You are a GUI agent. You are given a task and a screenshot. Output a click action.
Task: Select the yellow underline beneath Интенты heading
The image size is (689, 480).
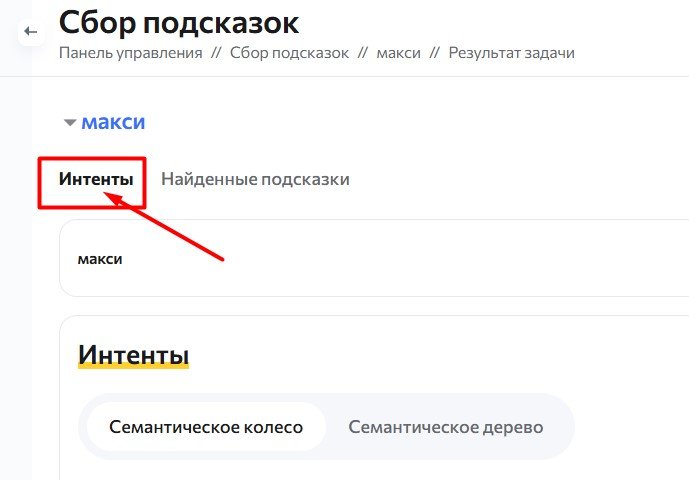tap(133, 365)
